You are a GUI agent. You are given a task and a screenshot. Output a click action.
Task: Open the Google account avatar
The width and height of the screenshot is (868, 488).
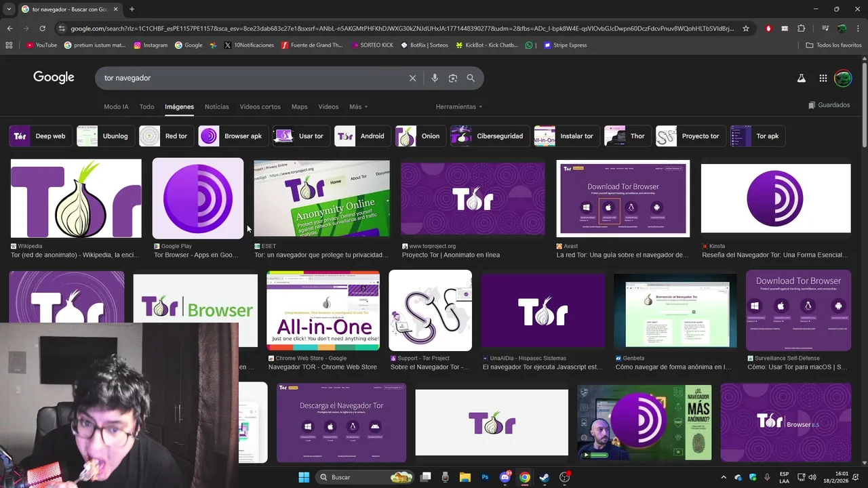pos(842,78)
